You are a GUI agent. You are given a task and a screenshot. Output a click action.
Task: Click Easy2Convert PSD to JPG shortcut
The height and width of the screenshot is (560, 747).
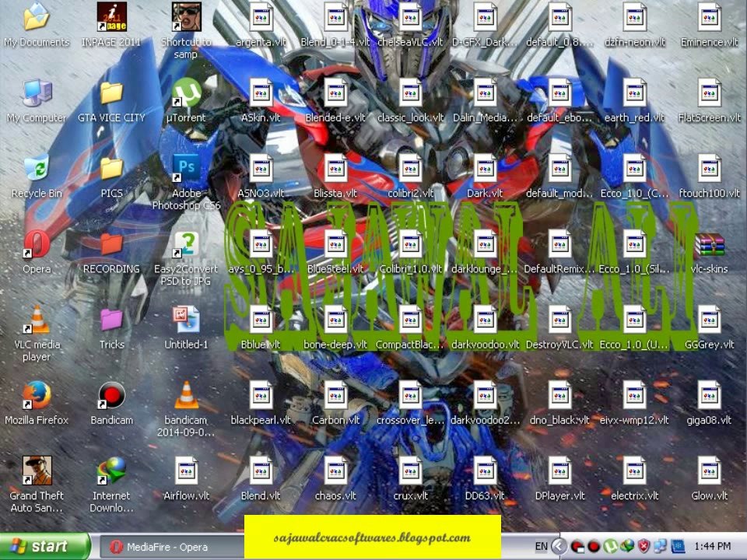click(x=186, y=243)
